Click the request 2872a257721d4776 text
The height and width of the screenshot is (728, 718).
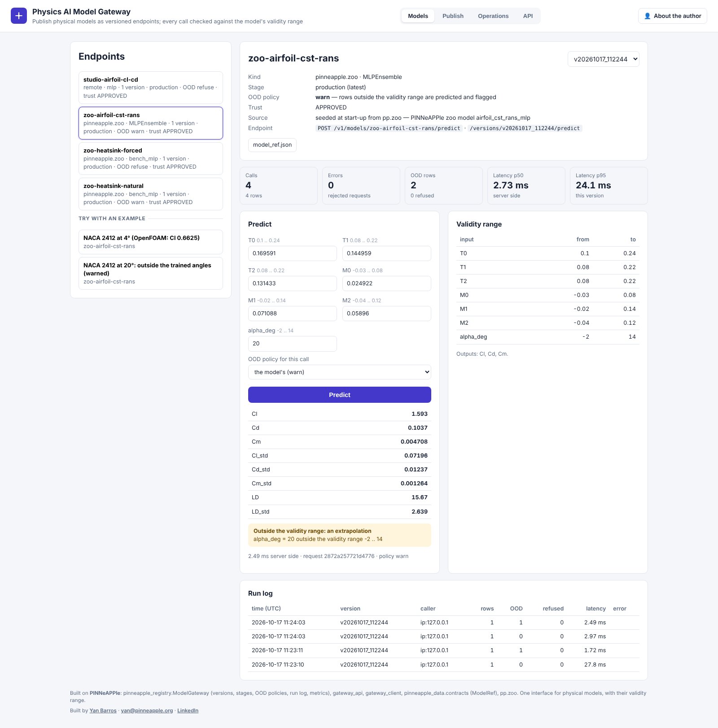click(x=339, y=556)
